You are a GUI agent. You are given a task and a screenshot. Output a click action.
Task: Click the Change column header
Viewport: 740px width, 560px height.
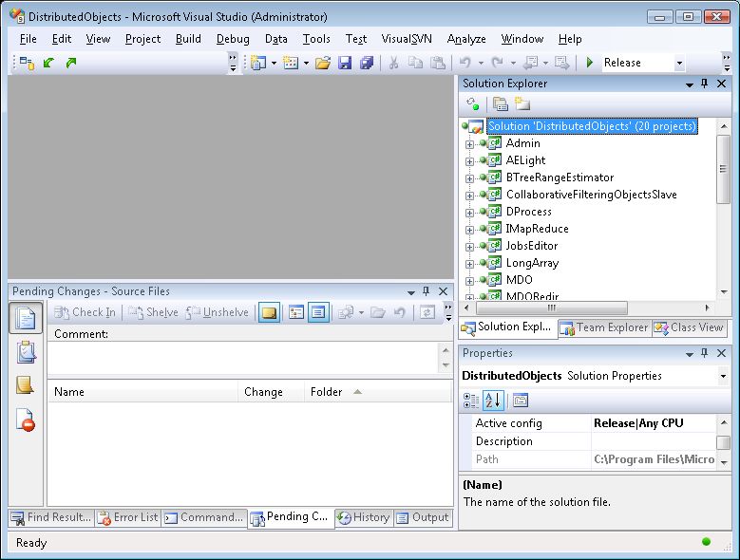[271, 392]
